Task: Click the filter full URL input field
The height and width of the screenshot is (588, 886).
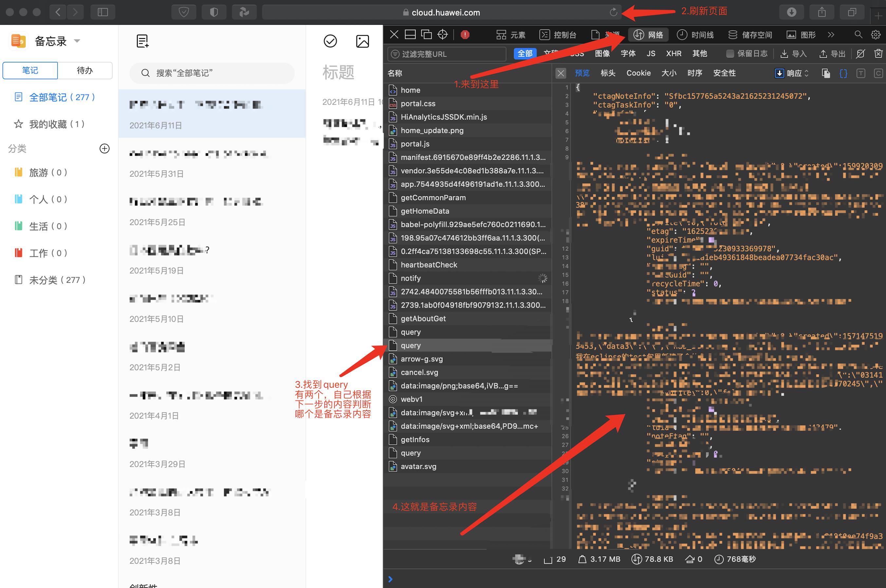Action: click(x=447, y=54)
